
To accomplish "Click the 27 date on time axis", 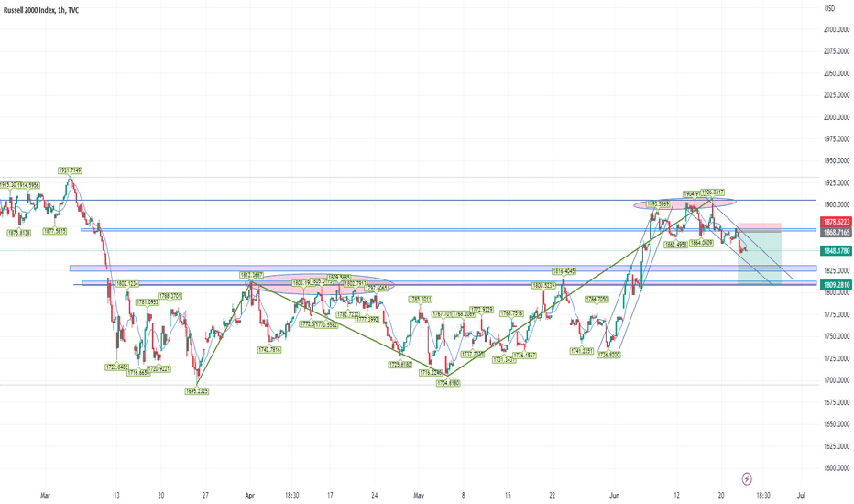I will coord(205,495).
